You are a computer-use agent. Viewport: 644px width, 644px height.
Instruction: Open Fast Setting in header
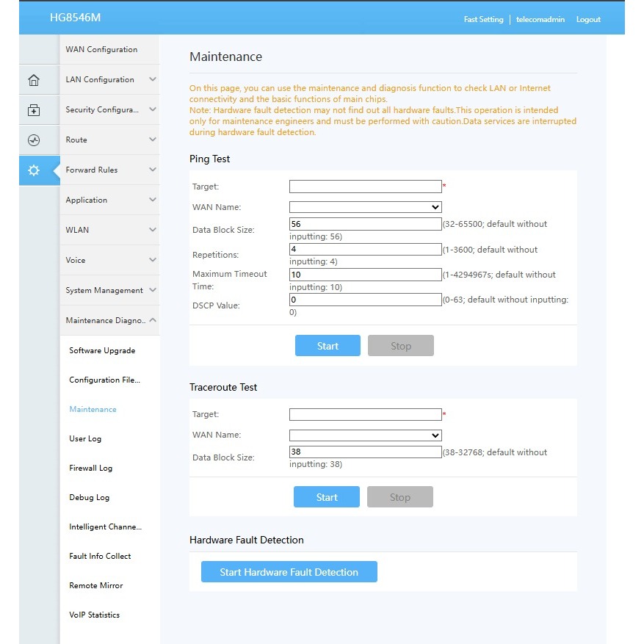pos(483,19)
